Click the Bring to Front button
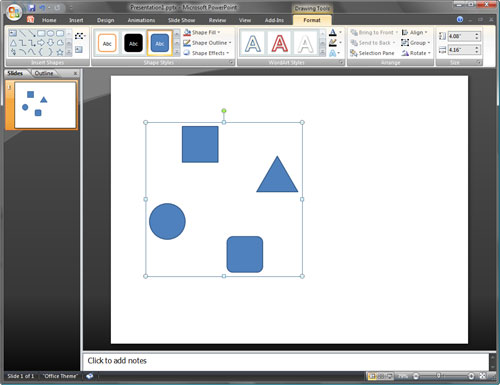This screenshot has width=500, height=385. [x=374, y=32]
